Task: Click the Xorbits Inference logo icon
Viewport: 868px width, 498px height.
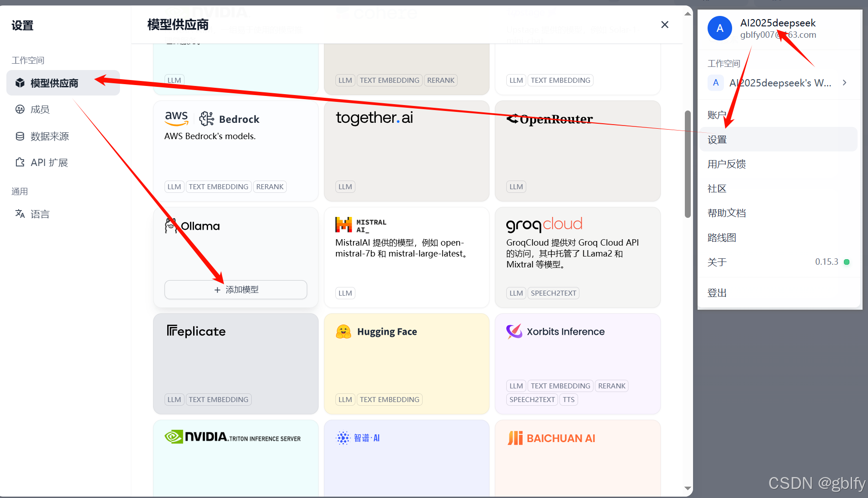Action: pos(514,332)
